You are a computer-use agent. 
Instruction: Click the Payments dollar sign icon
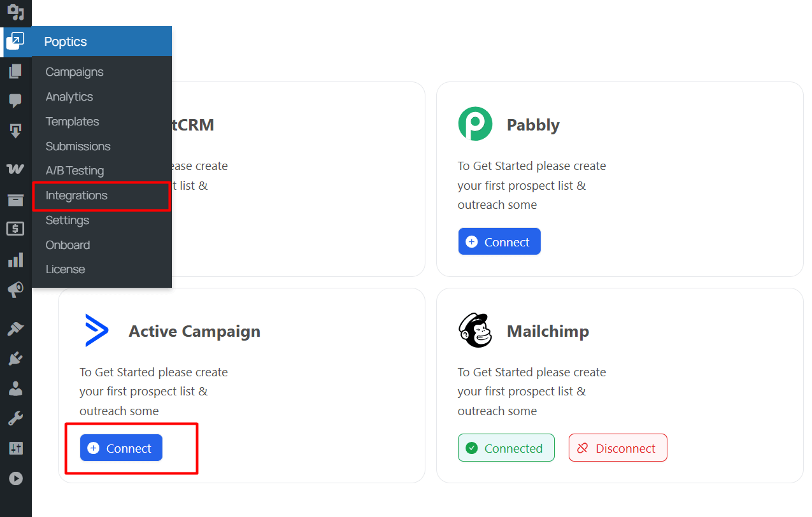(x=15, y=229)
